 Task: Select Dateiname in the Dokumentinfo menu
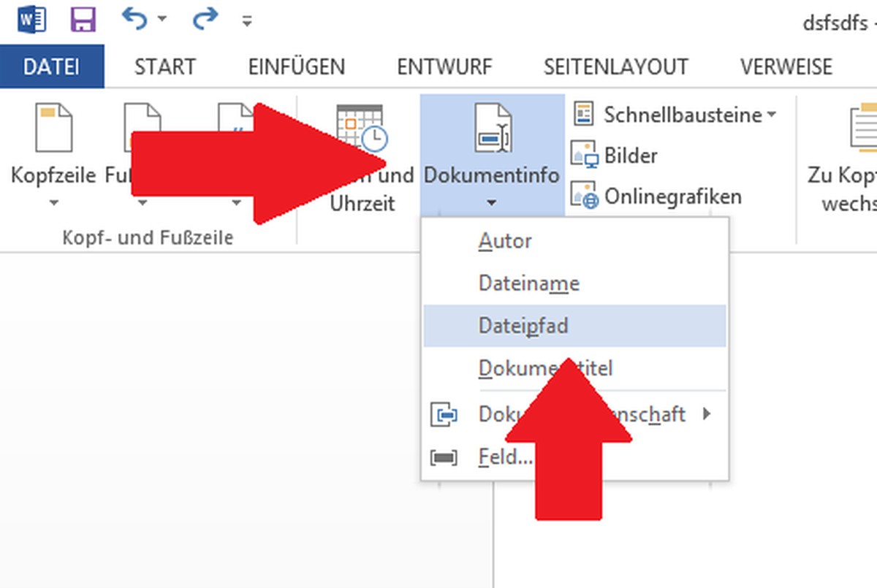point(528,283)
